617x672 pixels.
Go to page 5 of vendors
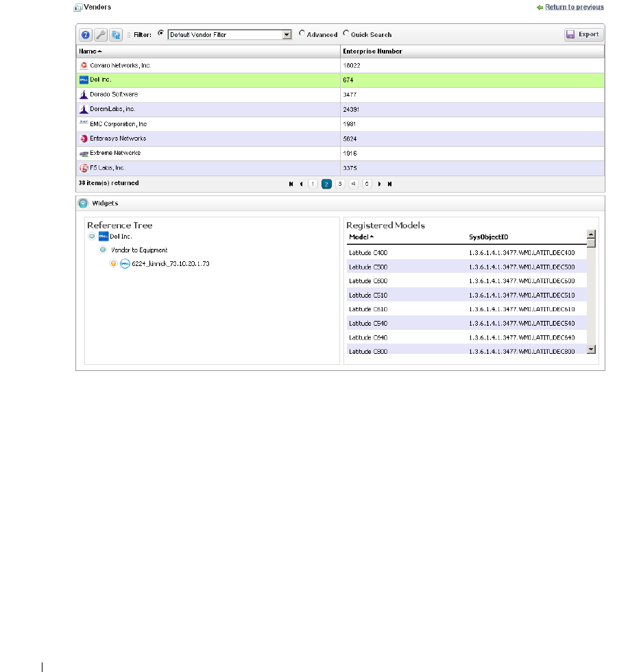point(367,184)
